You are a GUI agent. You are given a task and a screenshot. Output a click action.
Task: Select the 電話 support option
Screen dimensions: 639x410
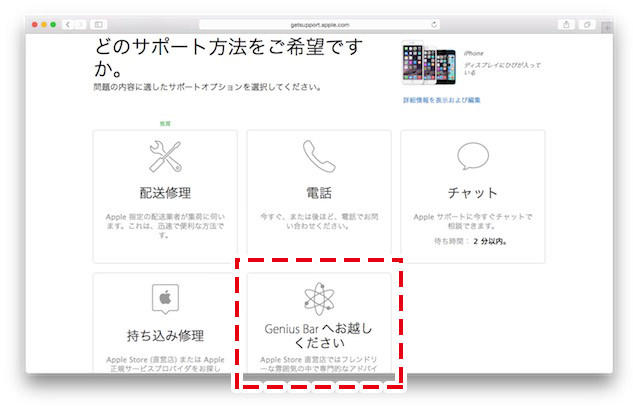(319, 197)
